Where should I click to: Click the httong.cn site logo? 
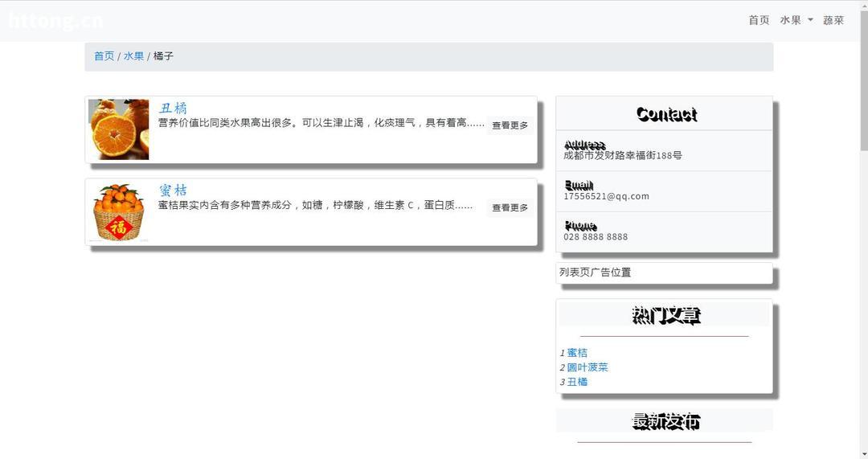pos(55,21)
